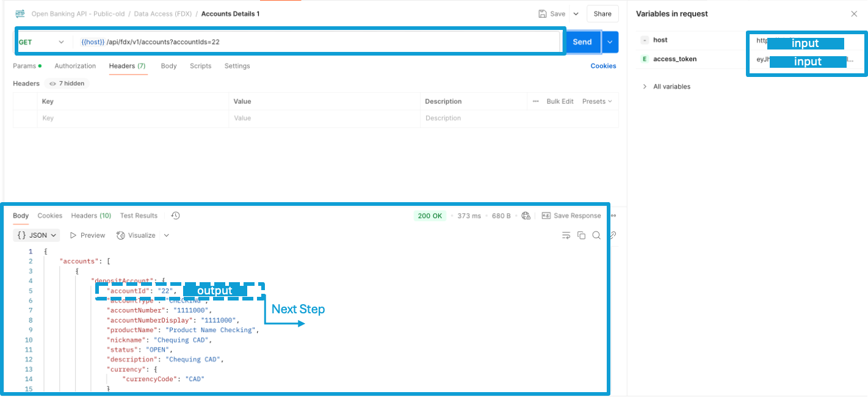Click the Visualize button
Image resolution: width=868 pixels, height=397 pixels.
coord(136,235)
